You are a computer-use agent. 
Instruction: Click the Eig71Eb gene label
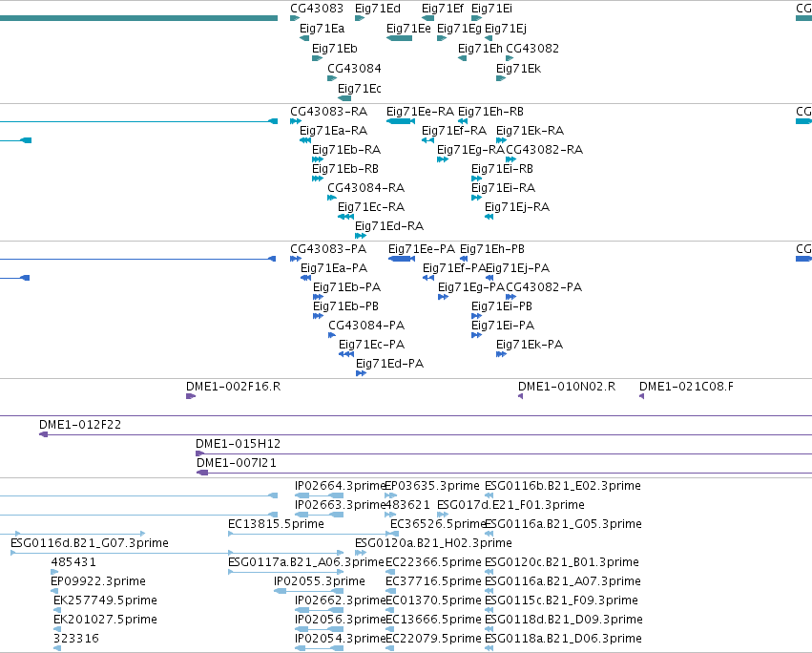335,49
